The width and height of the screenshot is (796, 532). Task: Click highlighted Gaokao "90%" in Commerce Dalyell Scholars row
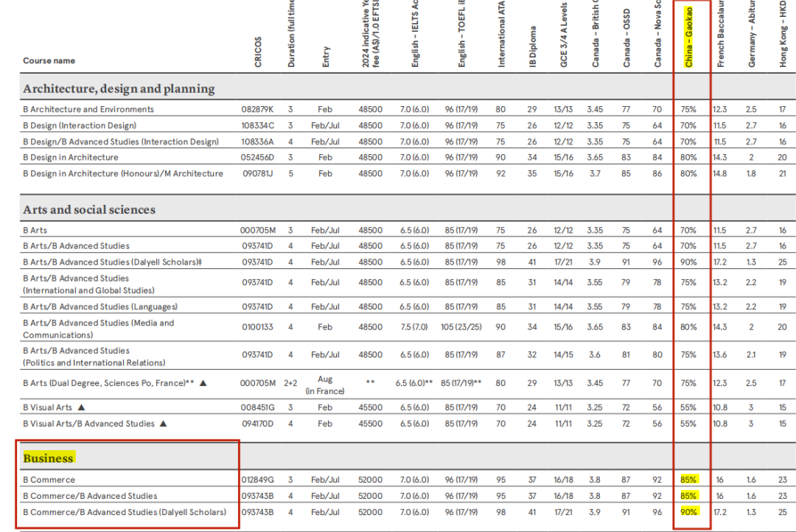pyautogui.click(x=689, y=512)
